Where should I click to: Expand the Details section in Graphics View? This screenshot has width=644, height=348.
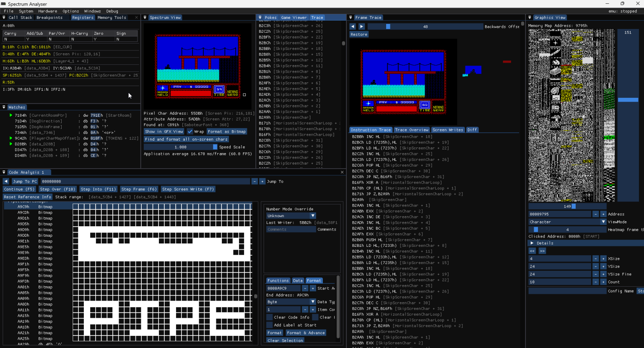532,243
